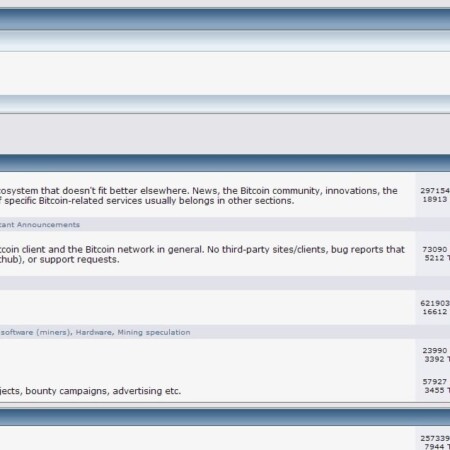Click the topic count 5212
The width and height of the screenshot is (450, 450).
point(434,258)
